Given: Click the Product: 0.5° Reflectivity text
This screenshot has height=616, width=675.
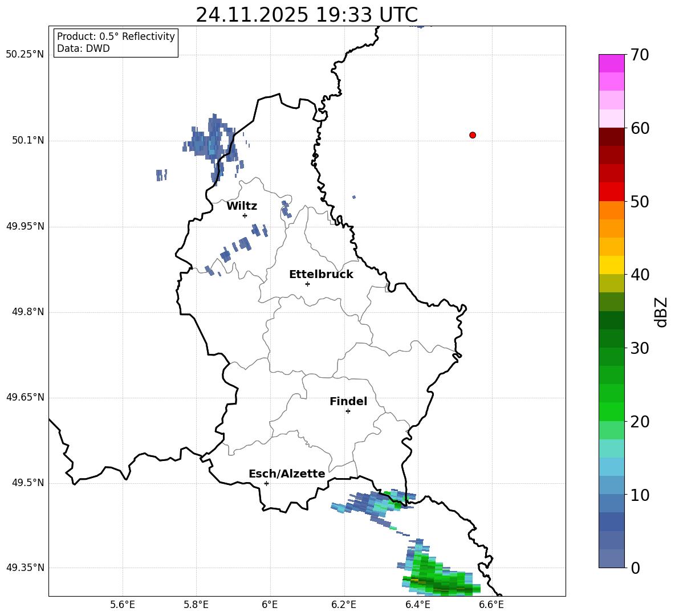Looking at the screenshot, I should pos(116,36).
